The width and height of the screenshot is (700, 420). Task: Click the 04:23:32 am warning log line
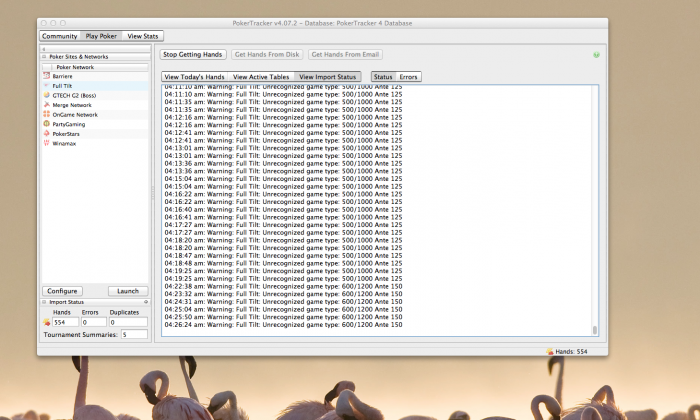283,294
